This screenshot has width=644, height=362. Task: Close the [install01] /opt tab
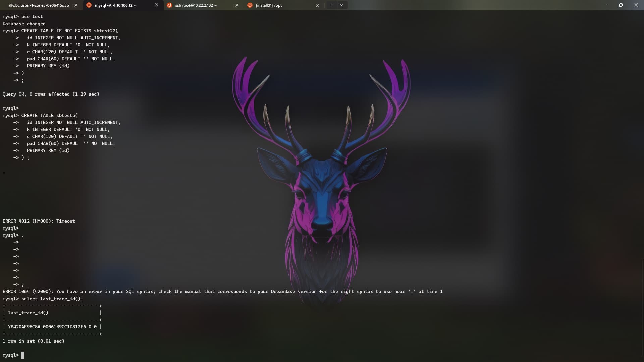pyautogui.click(x=317, y=5)
